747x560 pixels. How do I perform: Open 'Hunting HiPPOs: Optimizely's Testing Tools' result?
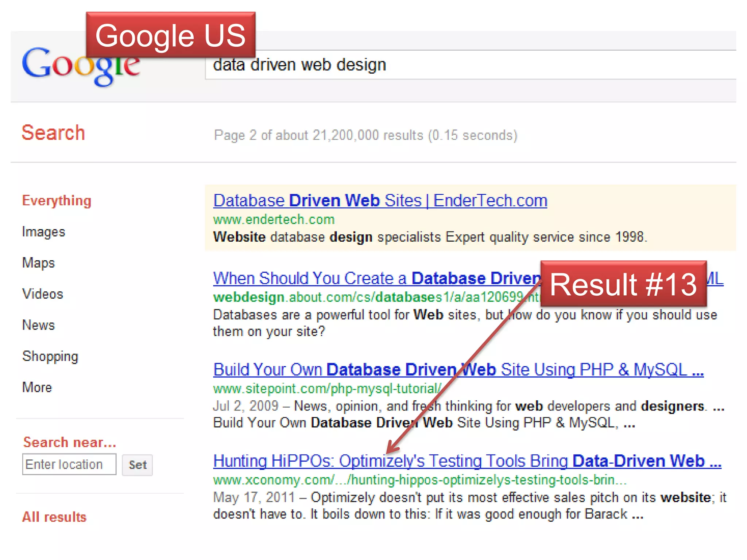467,461
